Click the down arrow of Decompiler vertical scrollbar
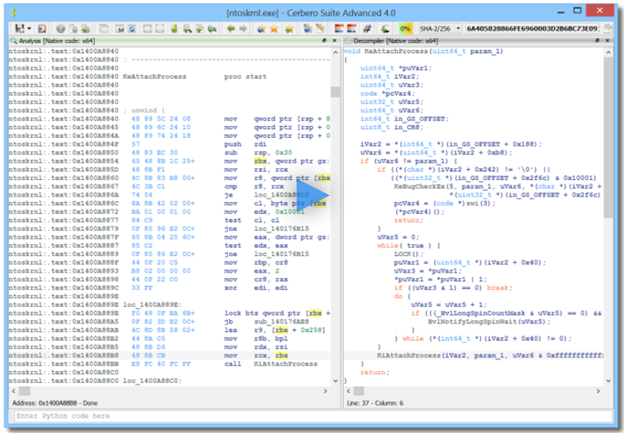624x433 pixels. [608, 381]
